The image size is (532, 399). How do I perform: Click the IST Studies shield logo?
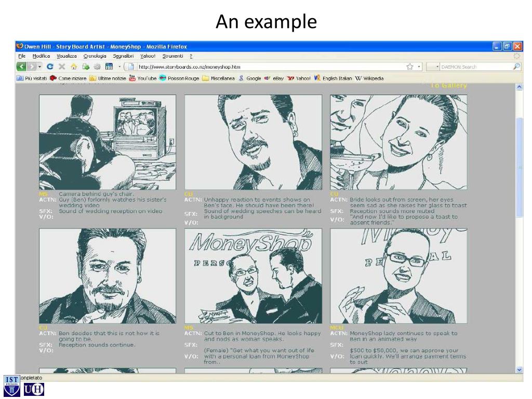click(x=12, y=386)
